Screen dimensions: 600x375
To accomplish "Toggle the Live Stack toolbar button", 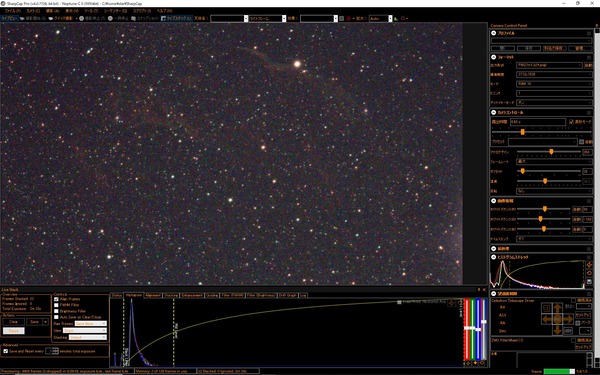I will tap(176, 18).
